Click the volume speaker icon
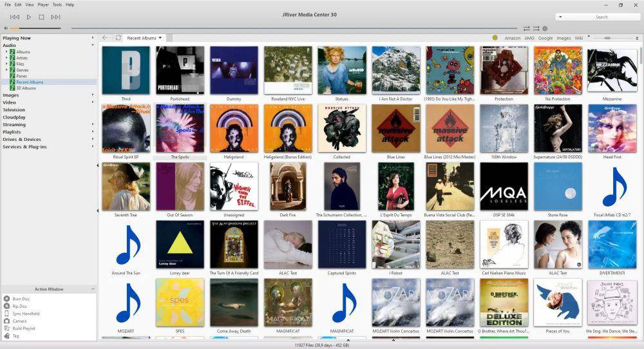 point(6,28)
